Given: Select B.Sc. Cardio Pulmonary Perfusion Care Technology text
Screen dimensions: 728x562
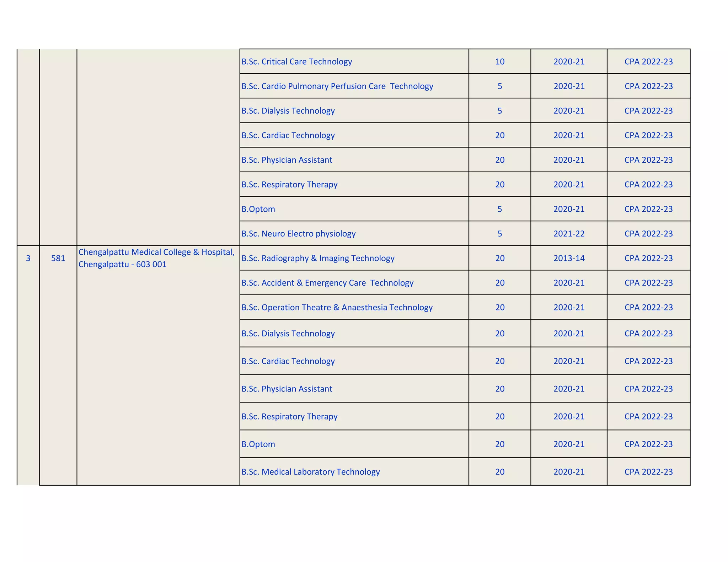Looking at the screenshot, I should 337,86.
